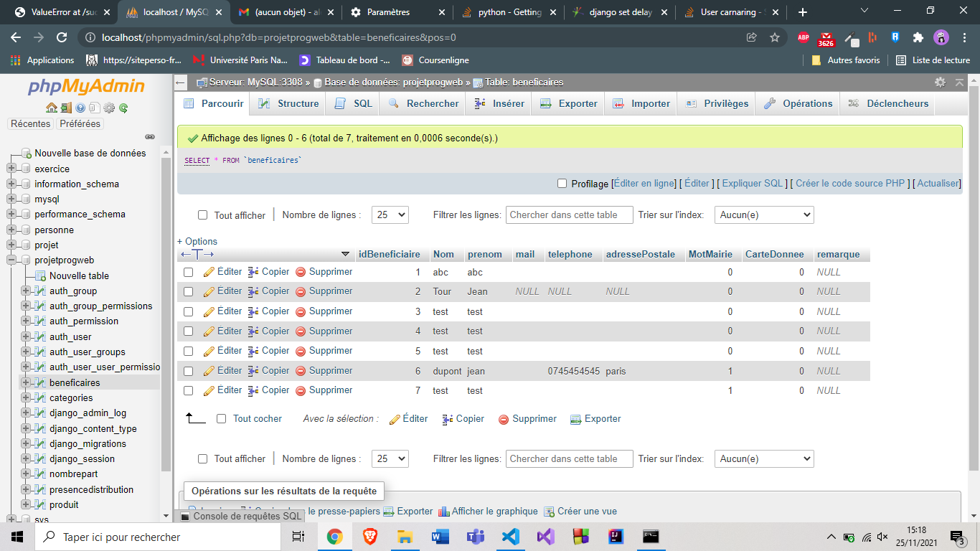This screenshot has width=980, height=551.
Task: Collapse the projetprogweb database node
Action: pyautogui.click(x=11, y=260)
